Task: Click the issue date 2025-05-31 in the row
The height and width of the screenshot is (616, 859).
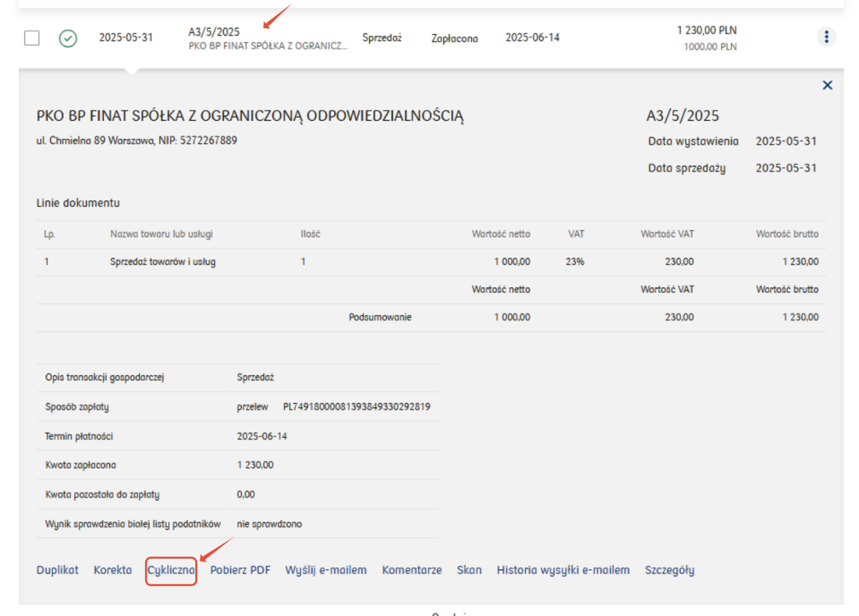Action: pos(126,37)
